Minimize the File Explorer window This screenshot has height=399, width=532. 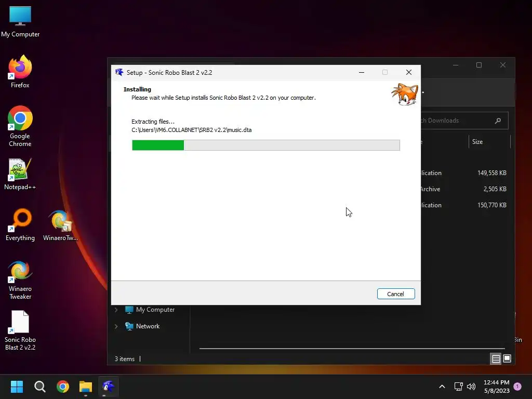[x=455, y=65]
